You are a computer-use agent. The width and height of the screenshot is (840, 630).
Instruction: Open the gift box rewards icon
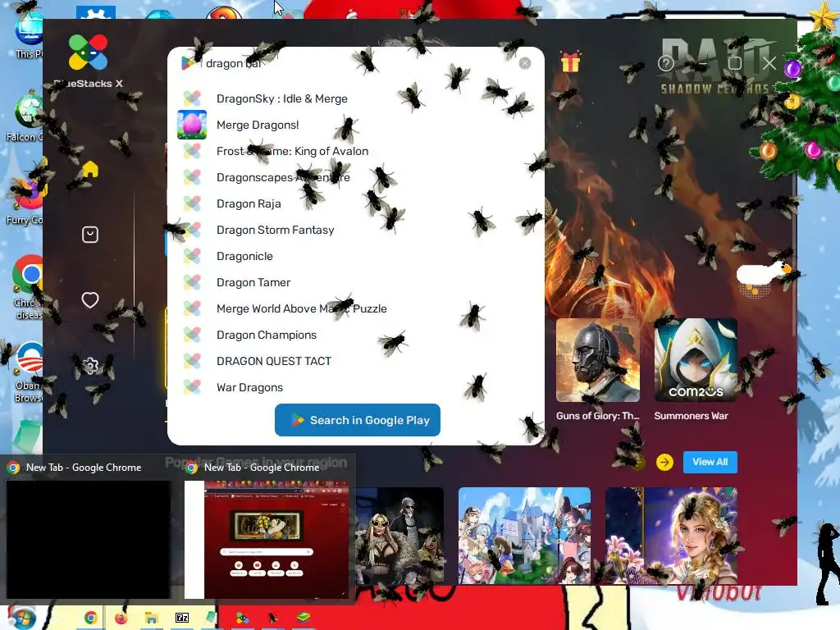click(571, 62)
